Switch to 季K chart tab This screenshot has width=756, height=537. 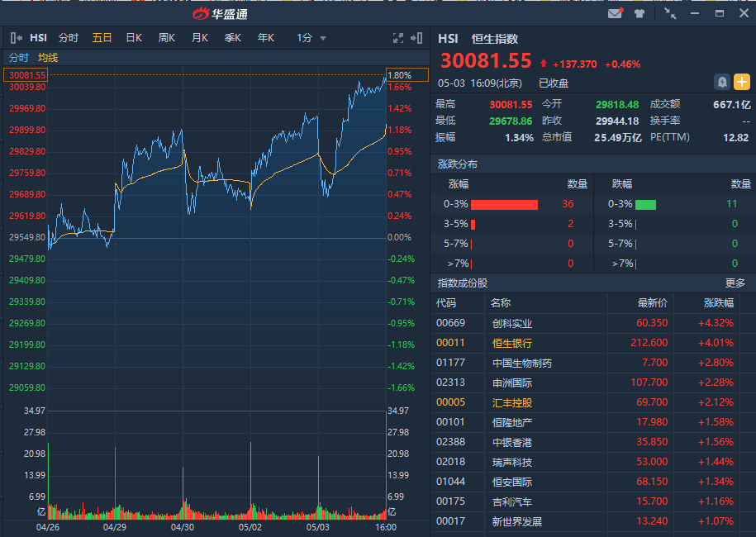click(232, 38)
